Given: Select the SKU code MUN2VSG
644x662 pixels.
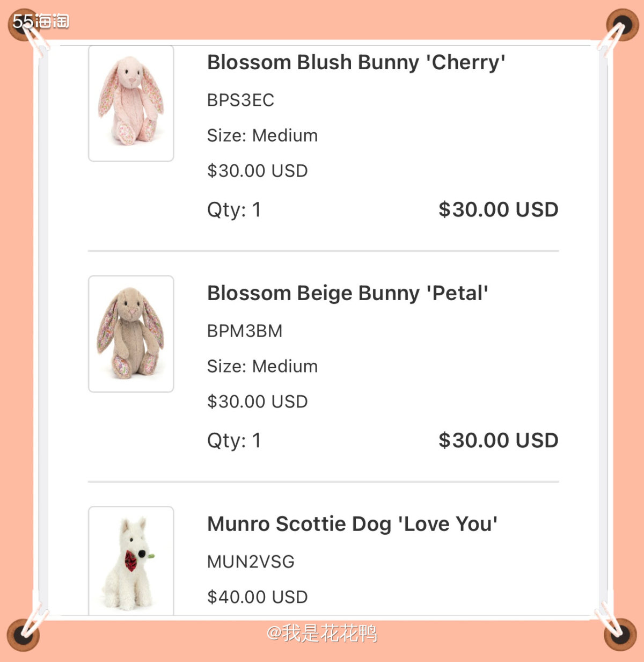Looking at the screenshot, I should (x=251, y=562).
